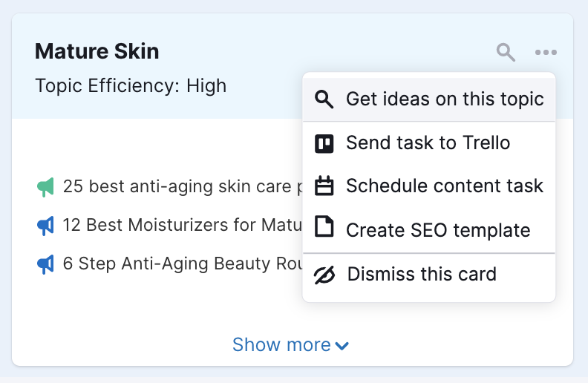
Task: Select Schedule content task option
Action: coord(428,186)
